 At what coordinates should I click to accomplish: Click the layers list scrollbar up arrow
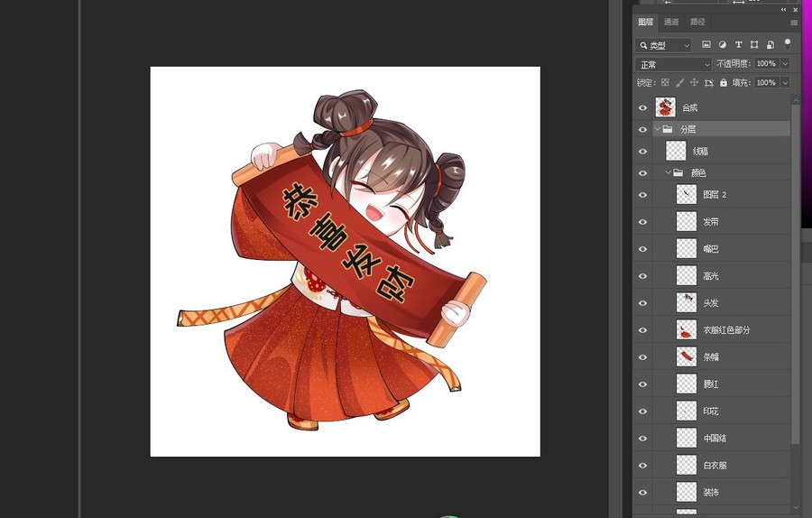796,98
